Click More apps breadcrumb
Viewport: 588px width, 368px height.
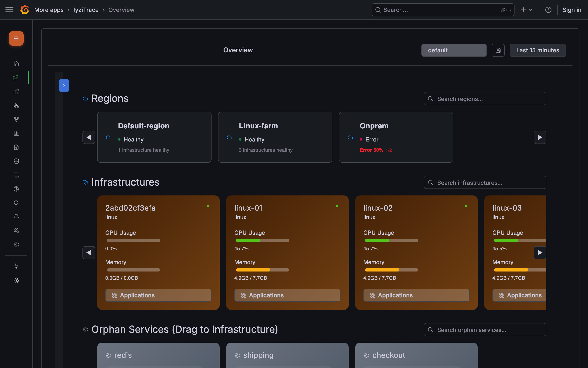coord(49,10)
